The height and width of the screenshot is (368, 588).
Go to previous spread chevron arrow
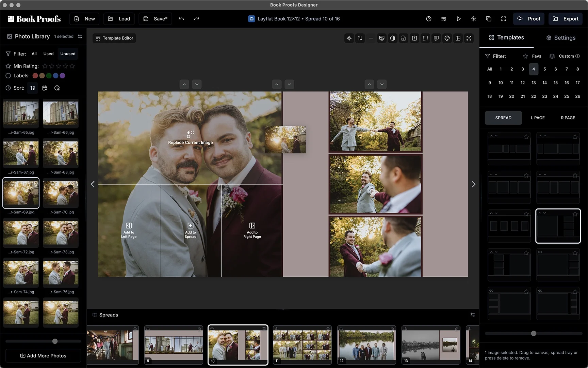tap(93, 184)
